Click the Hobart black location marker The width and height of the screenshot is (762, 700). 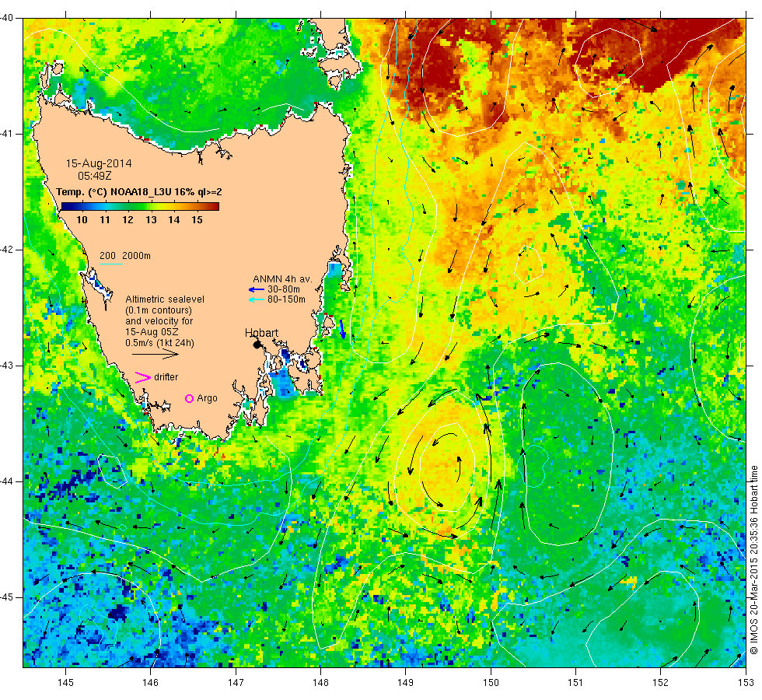(257, 345)
